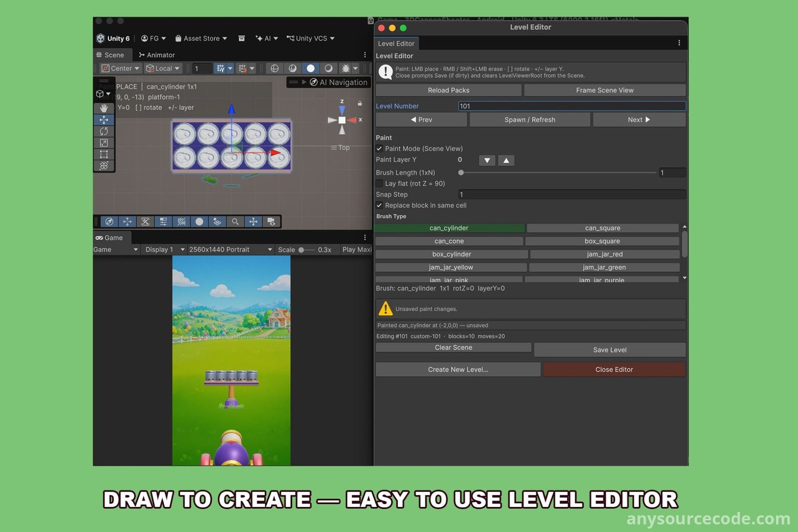
Task: Expand the AI Navigation overlay arrow
Action: tap(304, 82)
